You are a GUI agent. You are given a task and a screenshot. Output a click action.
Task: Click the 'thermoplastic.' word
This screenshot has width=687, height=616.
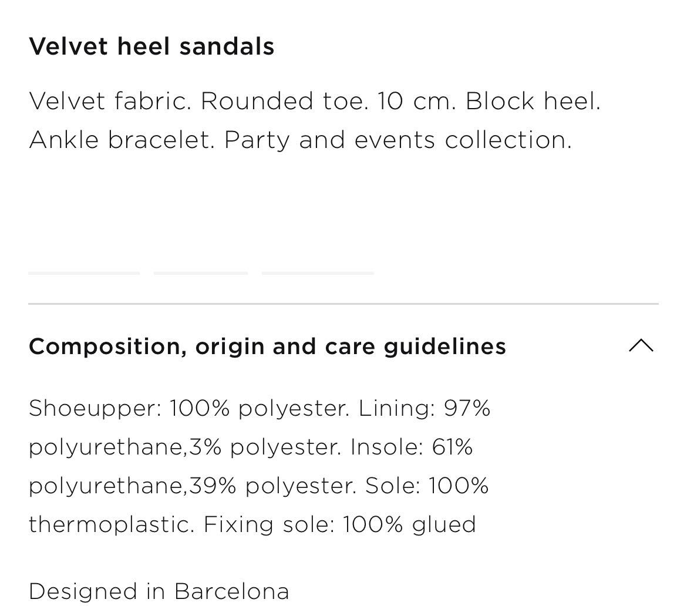coord(112,524)
